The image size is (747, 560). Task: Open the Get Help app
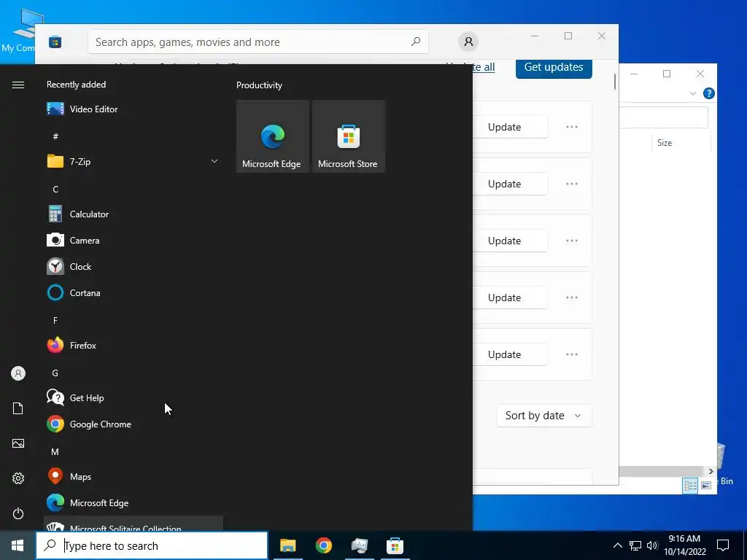(x=133, y=398)
